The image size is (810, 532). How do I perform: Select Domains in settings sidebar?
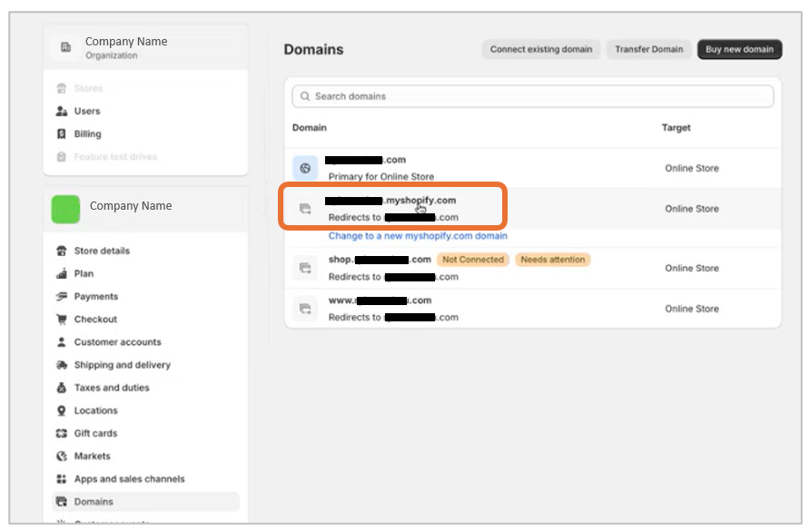[145, 501]
